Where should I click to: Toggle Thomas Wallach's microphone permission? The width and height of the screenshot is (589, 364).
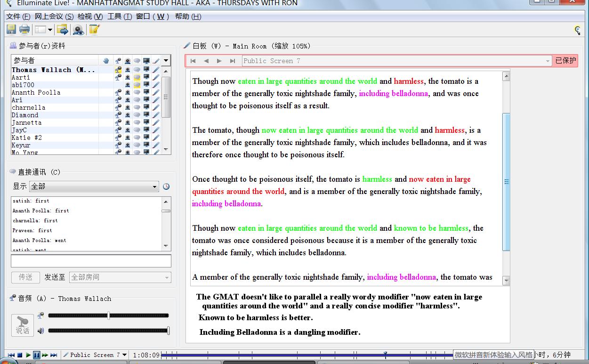tap(118, 70)
